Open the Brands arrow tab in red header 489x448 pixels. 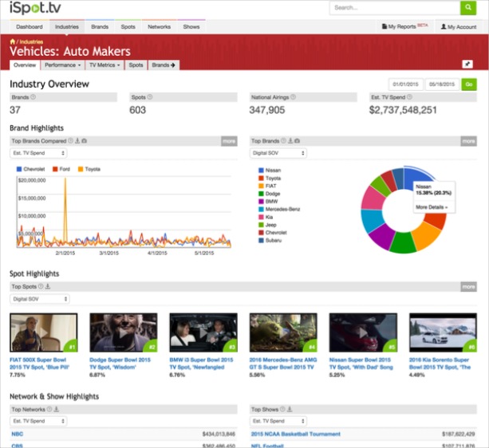[x=164, y=65]
